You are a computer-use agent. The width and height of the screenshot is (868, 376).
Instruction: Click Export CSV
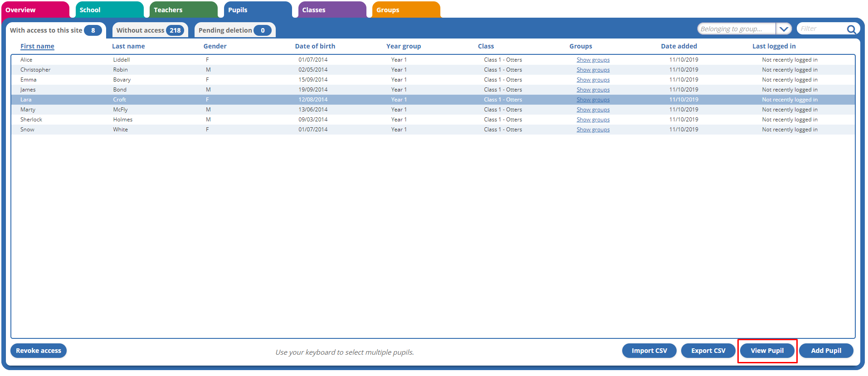[x=708, y=351]
